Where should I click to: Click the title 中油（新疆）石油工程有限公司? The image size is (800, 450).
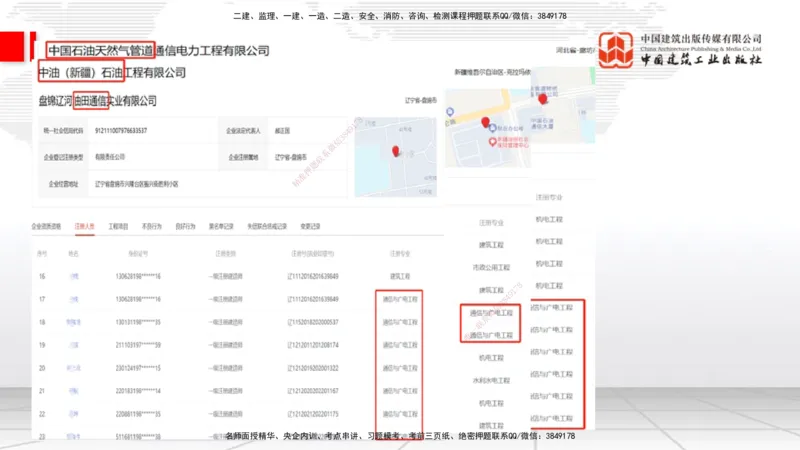click(112, 72)
